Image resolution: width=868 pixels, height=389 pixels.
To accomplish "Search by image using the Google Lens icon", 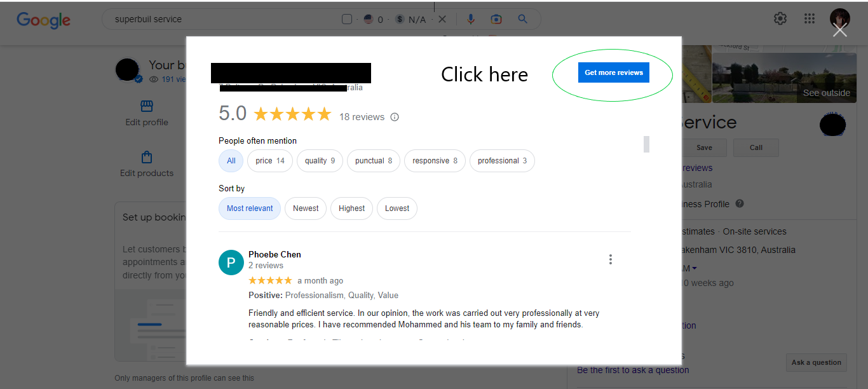I will [x=496, y=19].
